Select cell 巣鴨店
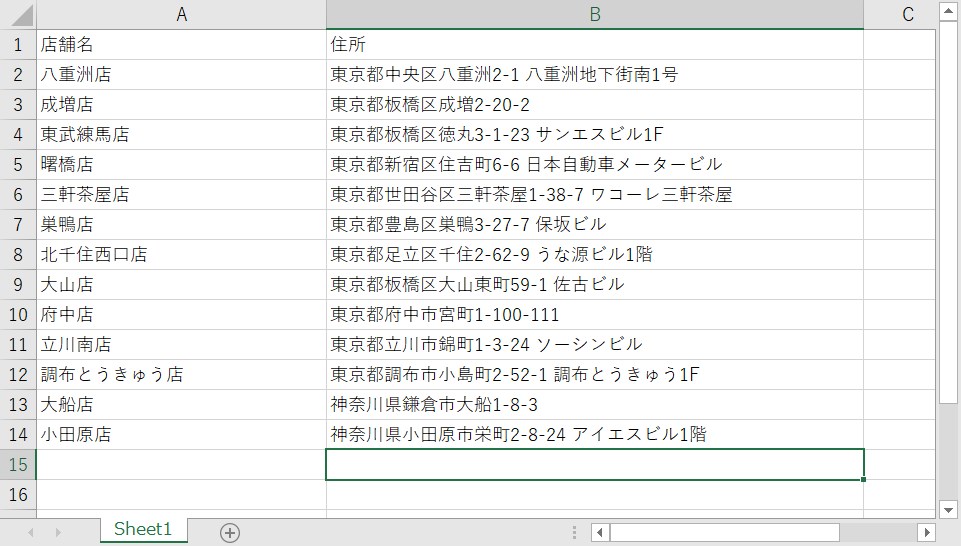Screen dimensions: 961x546 pos(181,225)
